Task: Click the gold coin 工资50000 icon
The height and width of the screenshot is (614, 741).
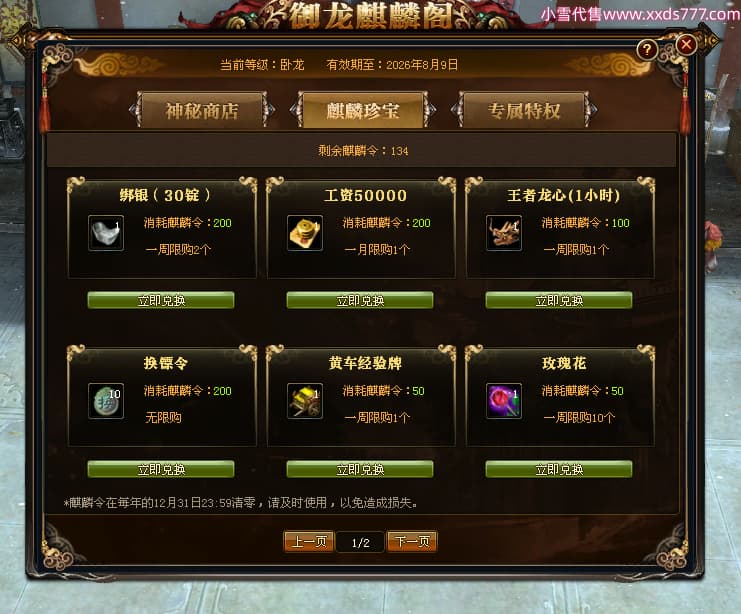Action: click(x=305, y=233)
